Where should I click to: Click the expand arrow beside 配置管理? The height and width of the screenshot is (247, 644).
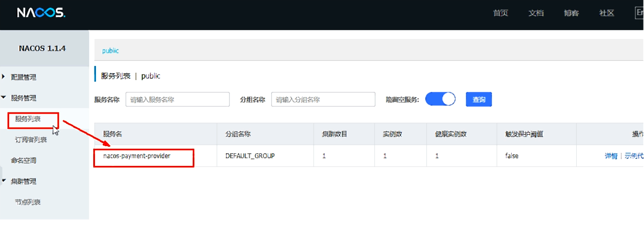[x=4, y=77]
